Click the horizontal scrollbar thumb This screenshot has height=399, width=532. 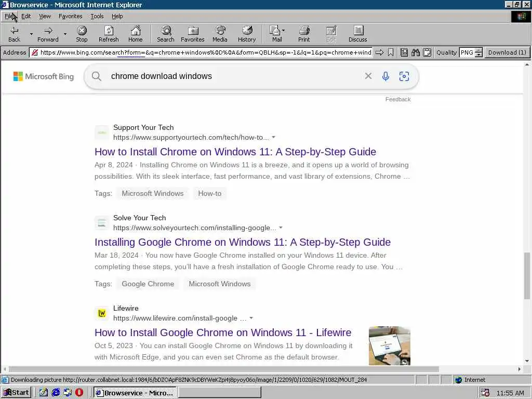click(x=223, y=369)
